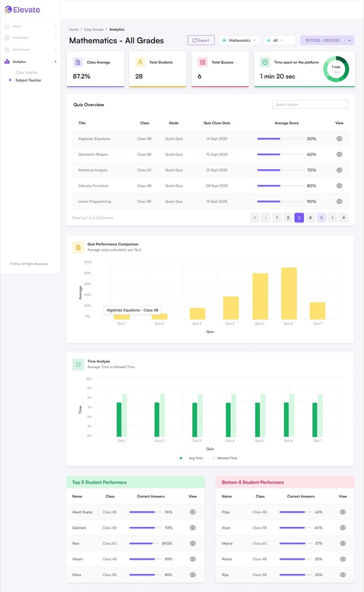Select current pagination page 3

299,217
